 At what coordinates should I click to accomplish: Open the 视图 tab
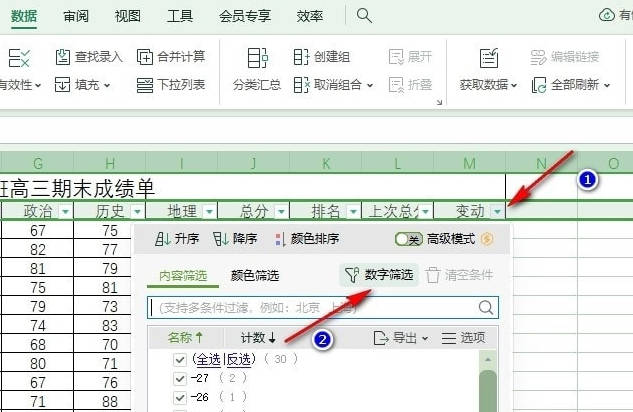click(x=128, y=16)
